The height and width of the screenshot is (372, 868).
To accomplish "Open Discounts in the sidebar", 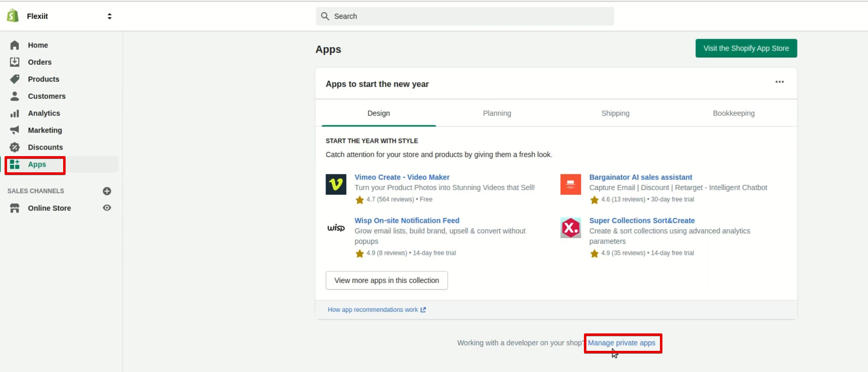I will coord(45,147).
